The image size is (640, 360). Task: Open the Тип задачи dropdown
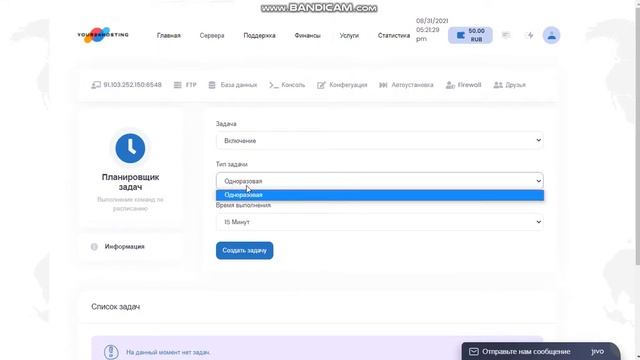[x=380, y=181]
